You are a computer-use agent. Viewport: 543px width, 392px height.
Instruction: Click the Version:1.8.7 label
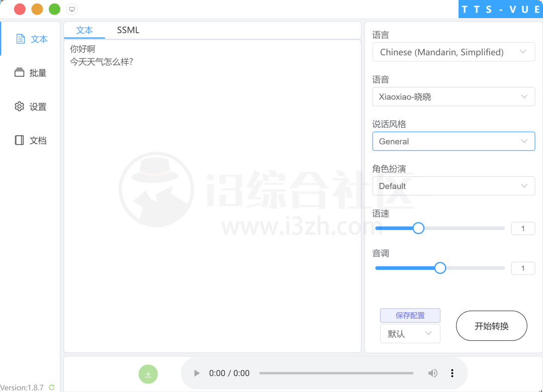22,387
